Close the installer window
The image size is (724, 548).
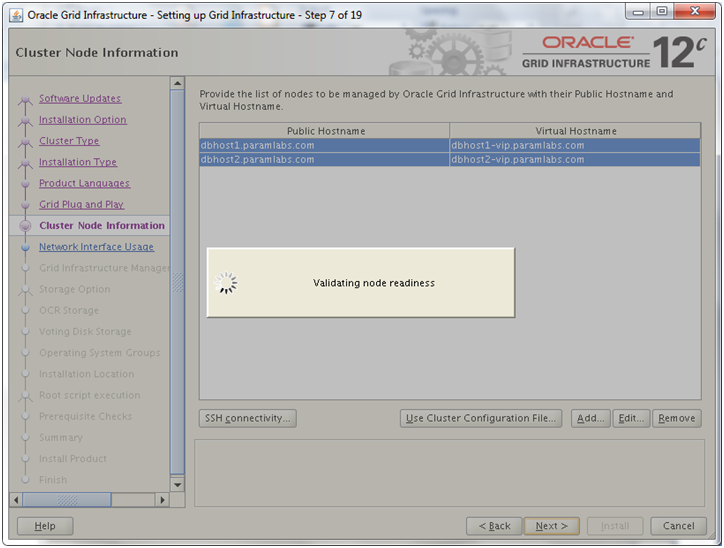coord(694,12)
